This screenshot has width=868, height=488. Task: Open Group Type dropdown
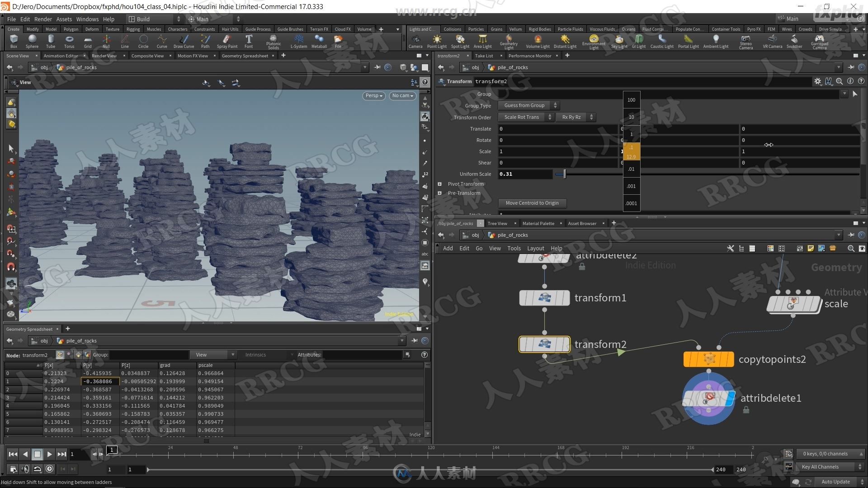pyautogui.click(x=528, y=105)
